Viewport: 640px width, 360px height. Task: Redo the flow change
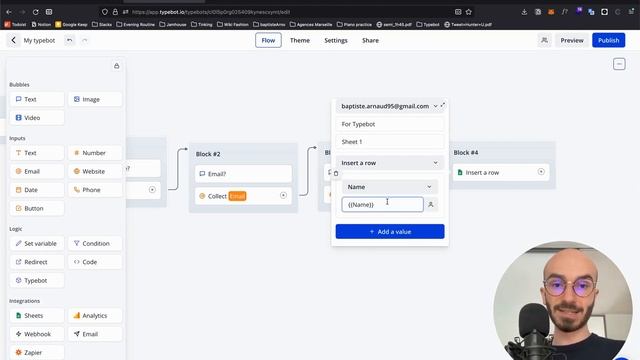tap(84, 40)
